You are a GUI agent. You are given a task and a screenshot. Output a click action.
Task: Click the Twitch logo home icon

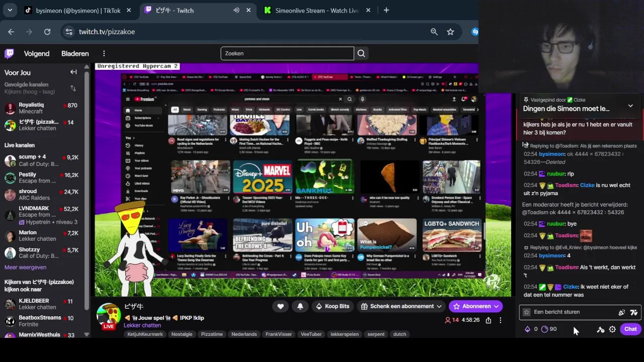coord(9,53)
